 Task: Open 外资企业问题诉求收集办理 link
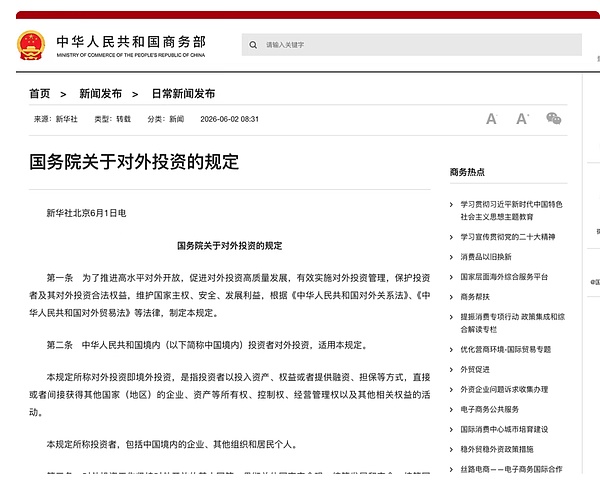coord(504,389)
